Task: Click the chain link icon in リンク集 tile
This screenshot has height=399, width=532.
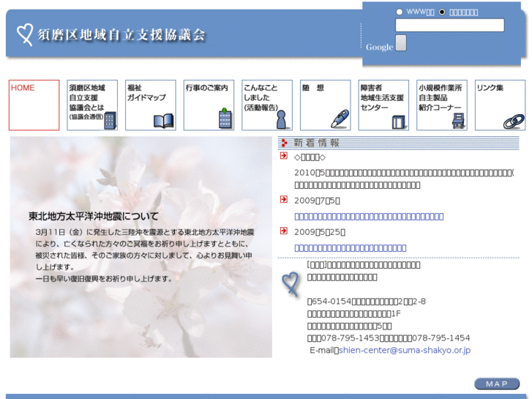Action: (514, 122)
